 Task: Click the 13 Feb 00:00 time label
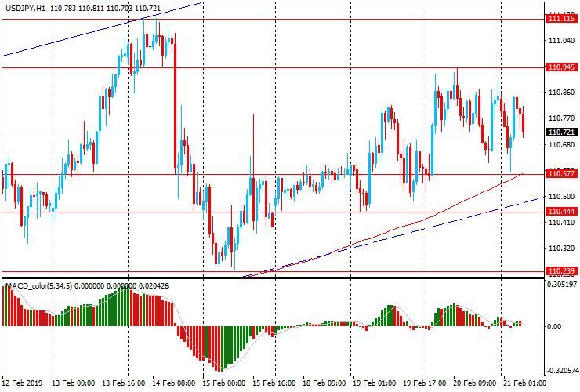tap(73, 383)
